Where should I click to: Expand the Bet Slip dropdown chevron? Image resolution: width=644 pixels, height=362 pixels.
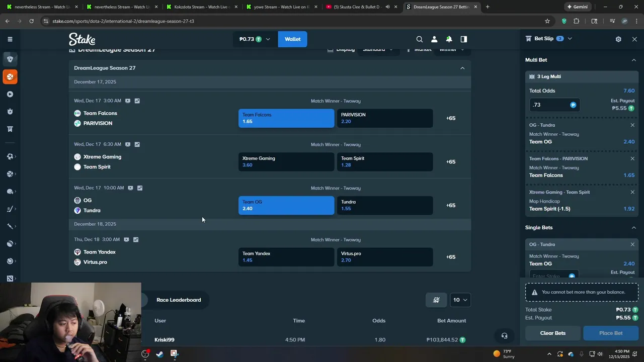[570, 39]
